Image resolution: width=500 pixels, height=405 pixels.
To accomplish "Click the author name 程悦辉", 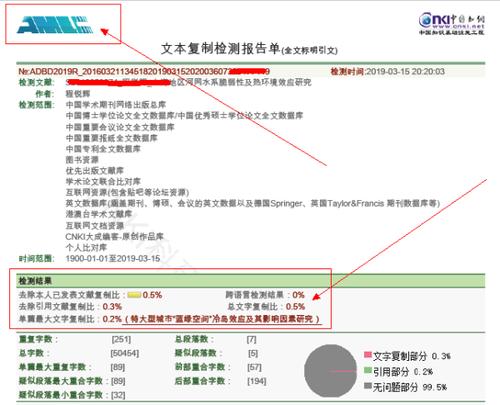I will (x=78, y=94).
